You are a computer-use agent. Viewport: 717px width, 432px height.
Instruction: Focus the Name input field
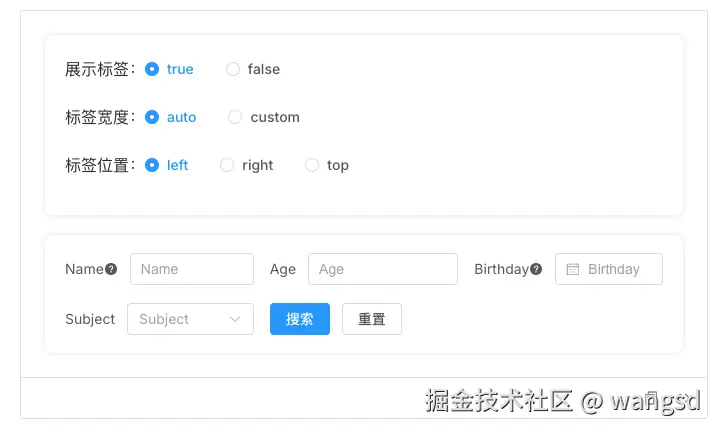pos(192,269)
